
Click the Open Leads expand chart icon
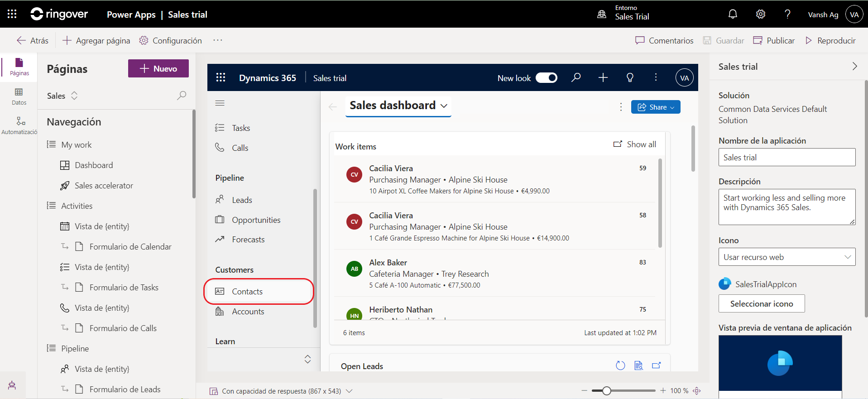pos(656,365)
